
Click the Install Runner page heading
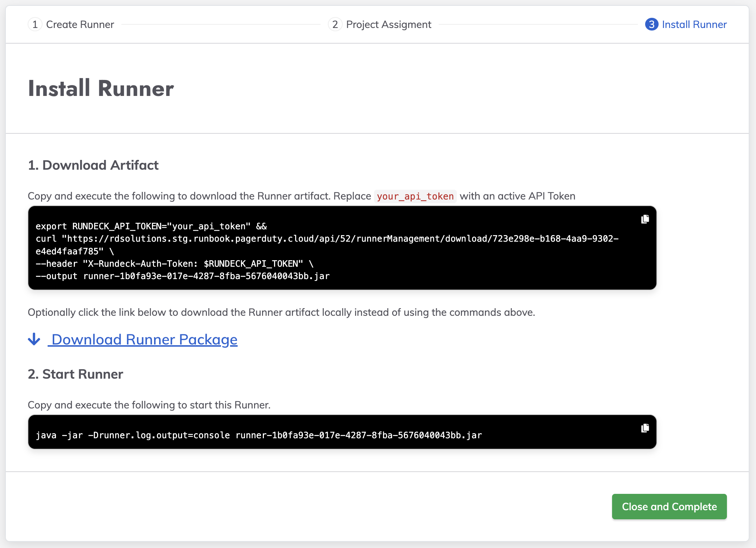tap(101, 88)
